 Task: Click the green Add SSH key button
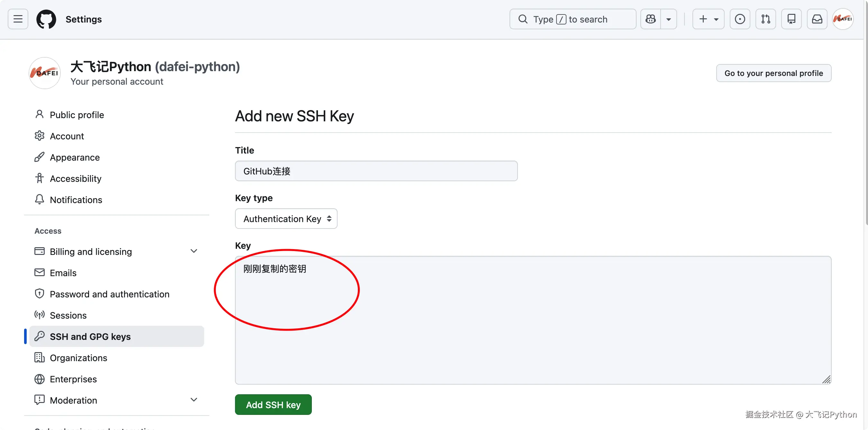pos(273,405)
